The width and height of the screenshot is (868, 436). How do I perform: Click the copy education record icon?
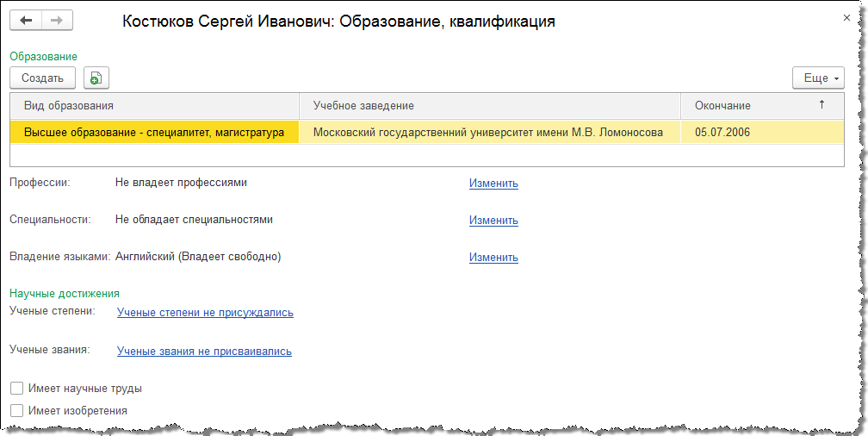point(96,78)
